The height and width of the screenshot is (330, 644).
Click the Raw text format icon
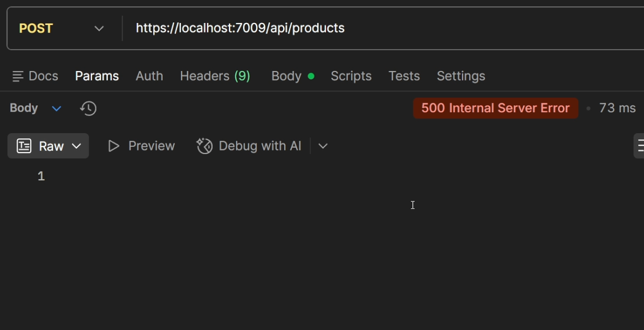point(24,146)
